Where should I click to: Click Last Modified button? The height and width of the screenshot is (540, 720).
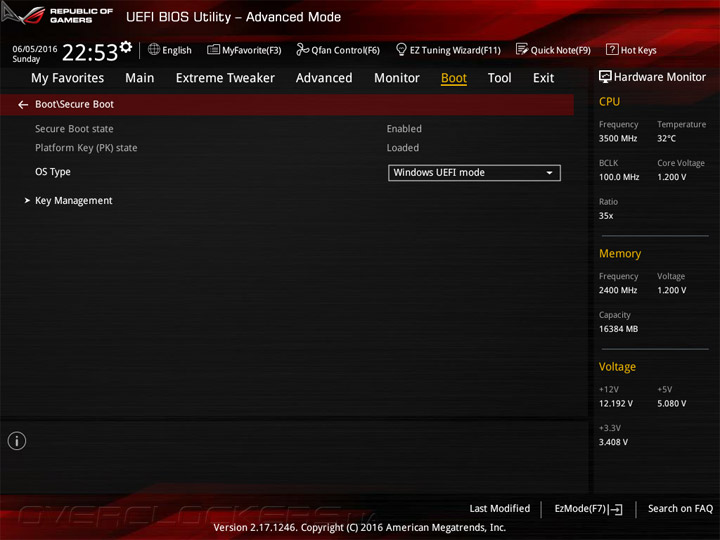(500, 509)
